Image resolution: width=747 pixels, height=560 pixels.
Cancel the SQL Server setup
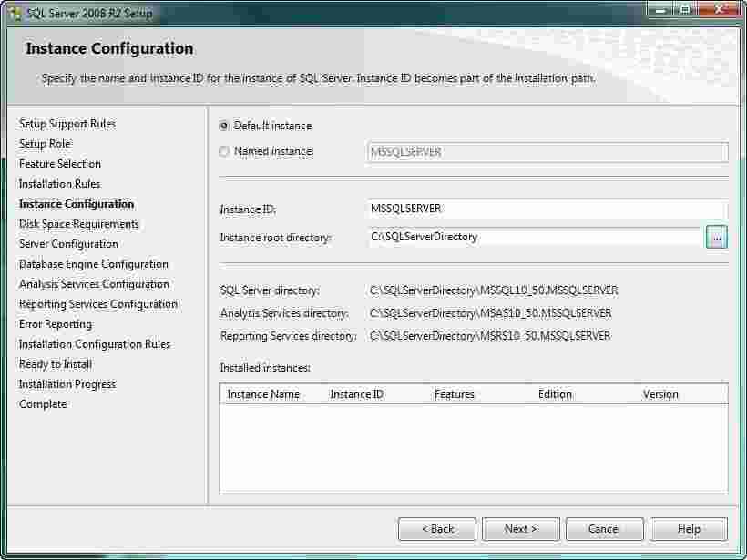click(605, 529)
